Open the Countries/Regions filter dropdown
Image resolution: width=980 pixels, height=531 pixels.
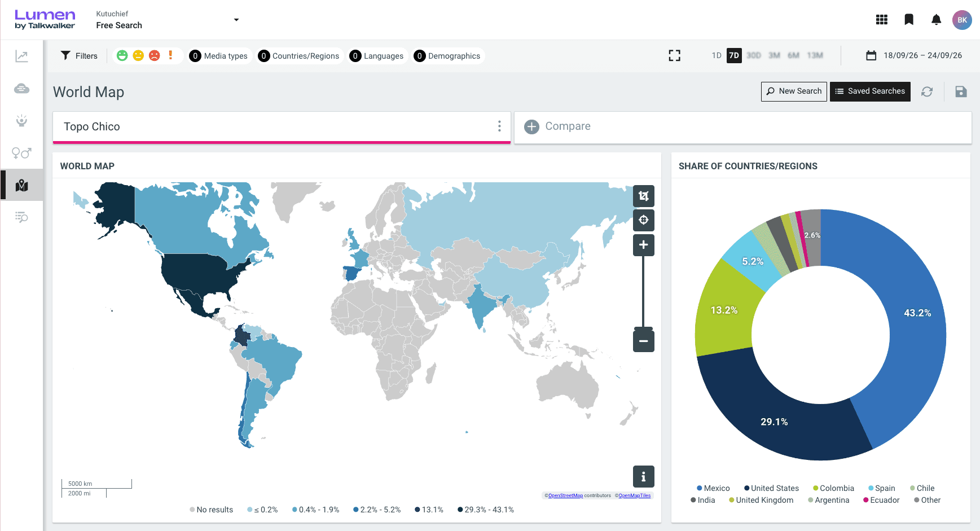coord(299,56)
